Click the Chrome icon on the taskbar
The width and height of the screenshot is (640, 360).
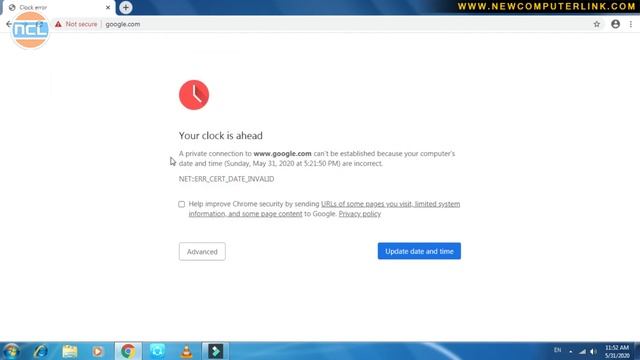[x=128, y=351]
